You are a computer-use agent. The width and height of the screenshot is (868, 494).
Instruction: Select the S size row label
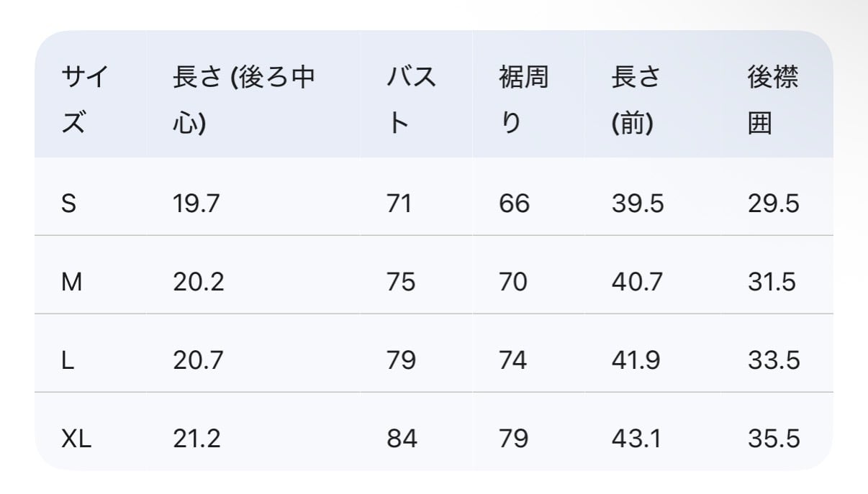[x=69, y=203]
